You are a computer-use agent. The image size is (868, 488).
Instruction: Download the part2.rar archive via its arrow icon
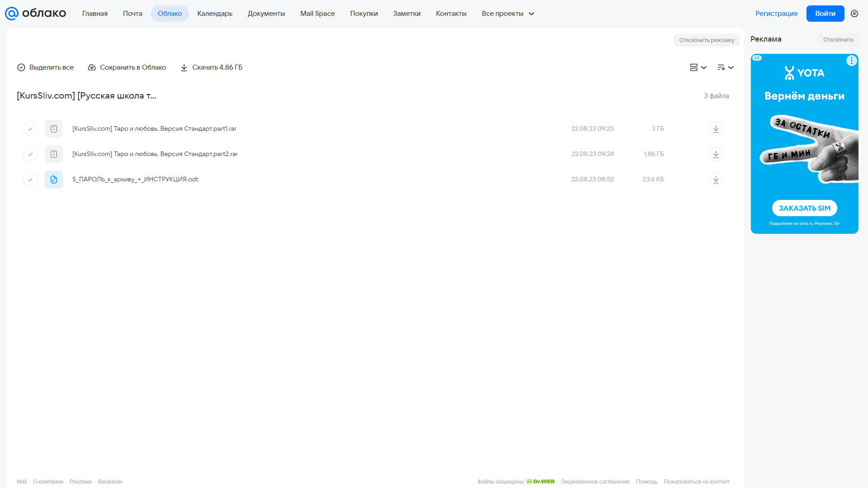click(716, 154)
